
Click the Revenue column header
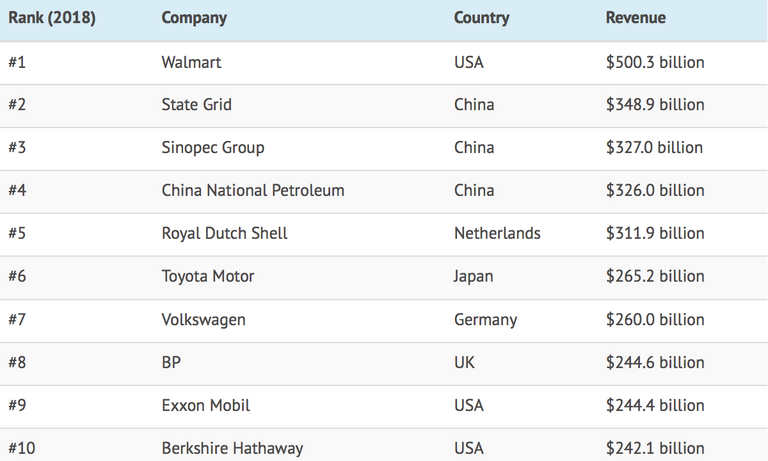point(636,18)
